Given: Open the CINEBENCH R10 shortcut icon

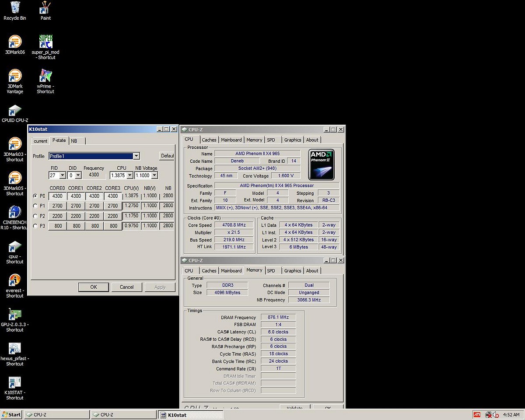Looking at the screenshot, I should coord(14,218).
